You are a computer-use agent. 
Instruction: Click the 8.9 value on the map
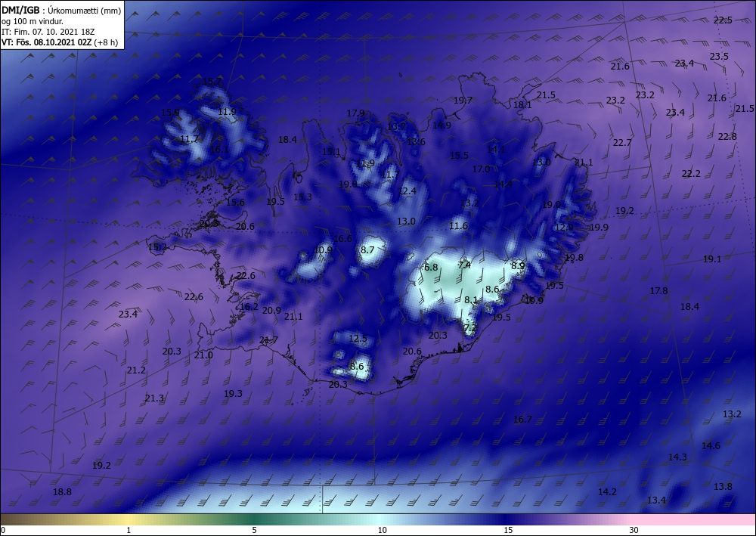click(x=518, y=265)
